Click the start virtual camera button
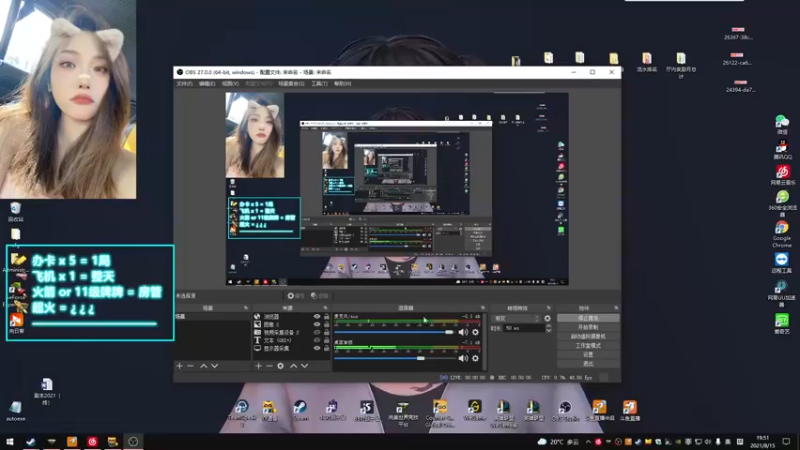 point(588,337)
